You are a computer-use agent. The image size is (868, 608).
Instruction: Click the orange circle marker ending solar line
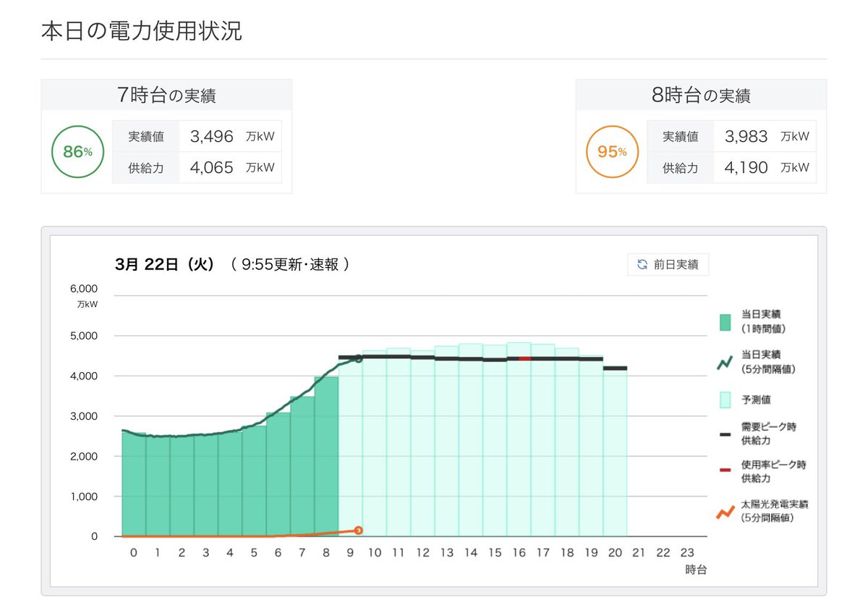[358, 531]
